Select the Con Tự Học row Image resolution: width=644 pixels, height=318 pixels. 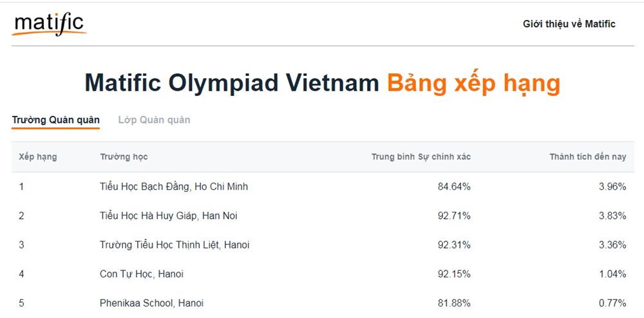click(142, 274)
